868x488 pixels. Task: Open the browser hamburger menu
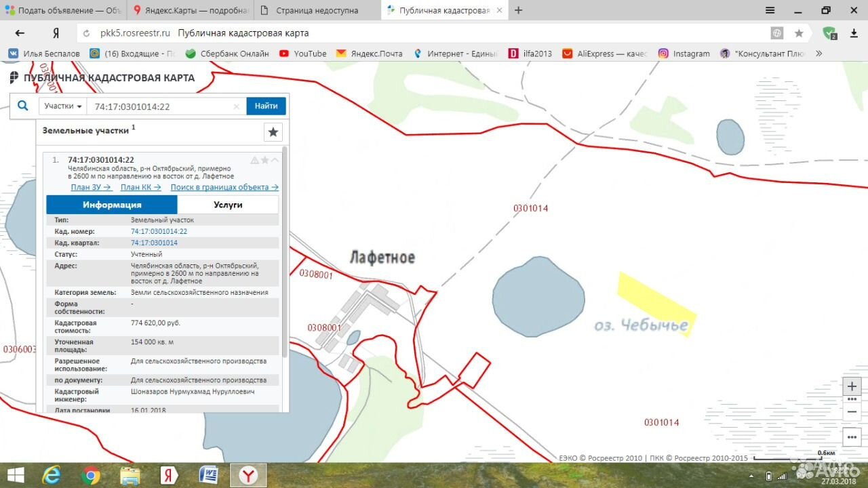tap(771, 10)
